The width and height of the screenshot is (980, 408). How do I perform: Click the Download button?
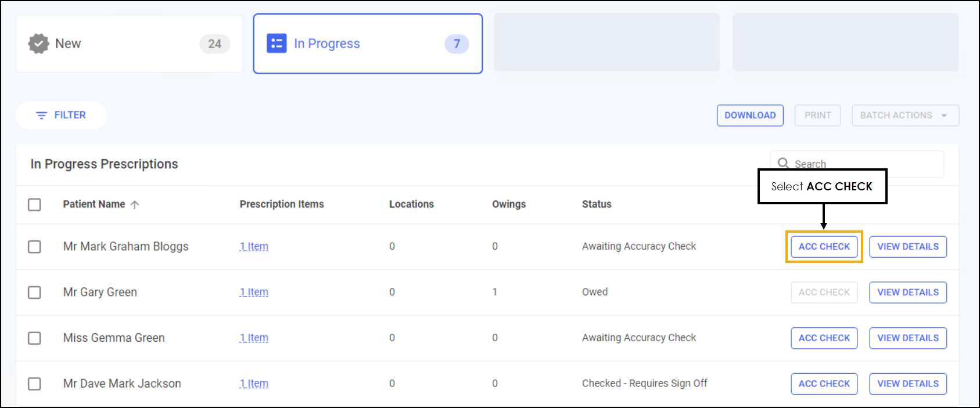click(x=749, y=115)
